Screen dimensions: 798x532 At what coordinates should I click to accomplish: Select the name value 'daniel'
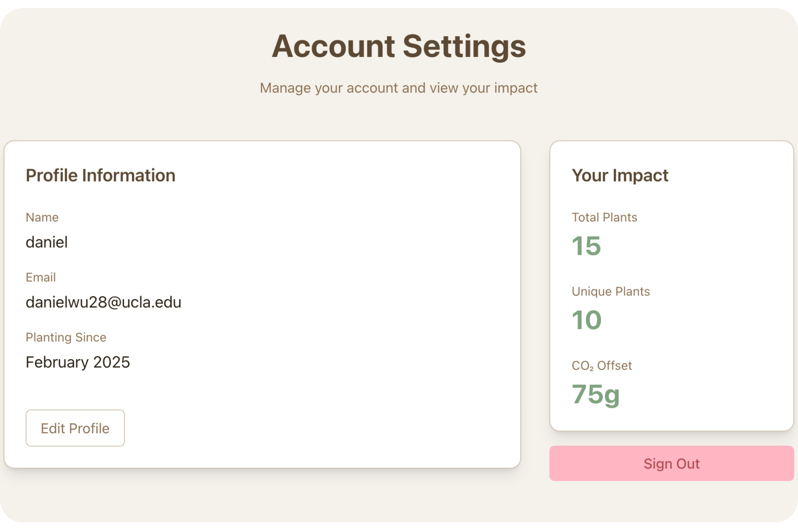click(47, 242)
